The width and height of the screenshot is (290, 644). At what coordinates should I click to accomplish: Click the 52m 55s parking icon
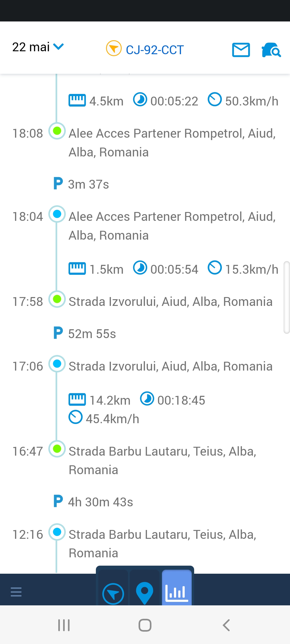coord(58,333)
